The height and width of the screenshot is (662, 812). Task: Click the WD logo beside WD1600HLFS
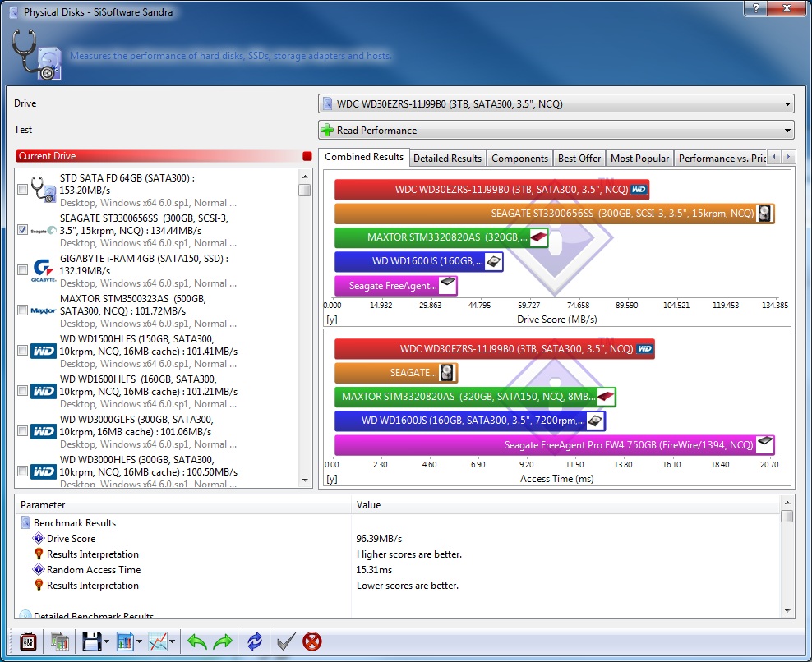coord(44,391)
